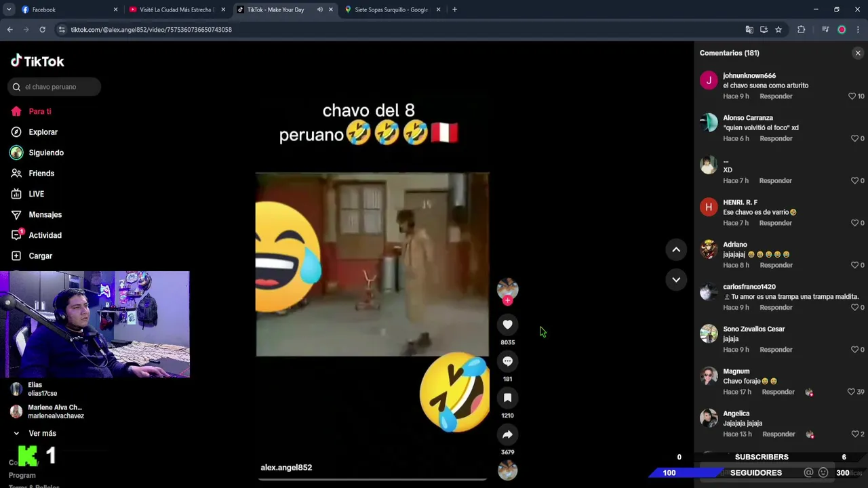Viewport: 868px width, 488px height.
Task: Like Magnum's comment
Action: [851, 392]
